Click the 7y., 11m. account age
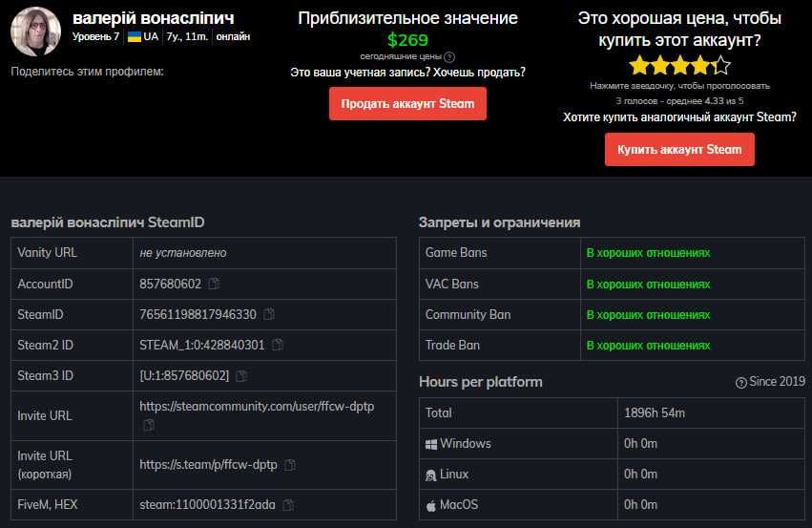This screenshot has height=528, width=812. [187, 37]
